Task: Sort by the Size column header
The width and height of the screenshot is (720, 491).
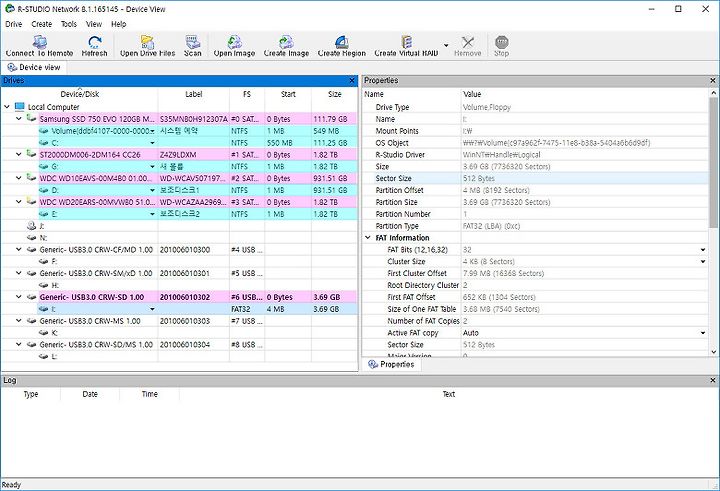Action: point(335,94)
